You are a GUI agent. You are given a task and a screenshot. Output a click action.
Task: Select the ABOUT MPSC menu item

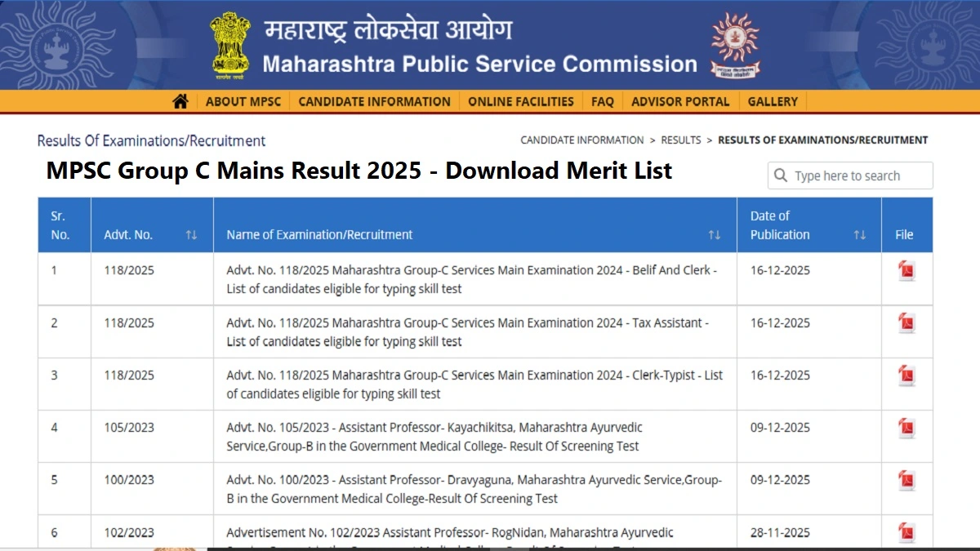coord(243,100)
